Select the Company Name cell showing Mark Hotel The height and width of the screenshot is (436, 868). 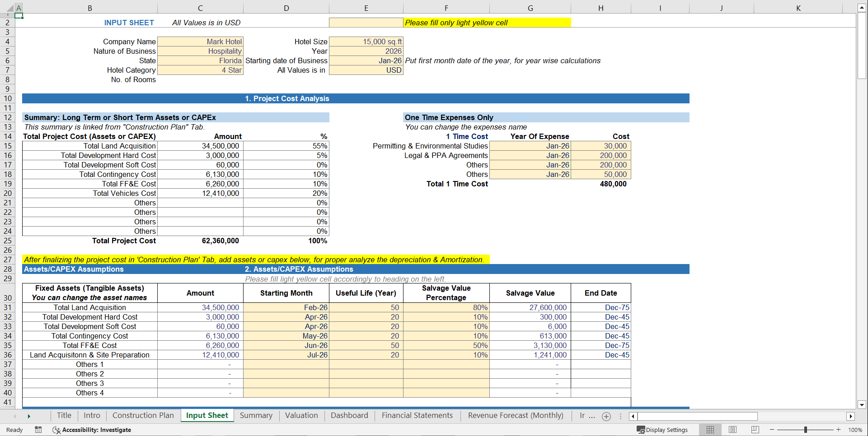[200, 42]
